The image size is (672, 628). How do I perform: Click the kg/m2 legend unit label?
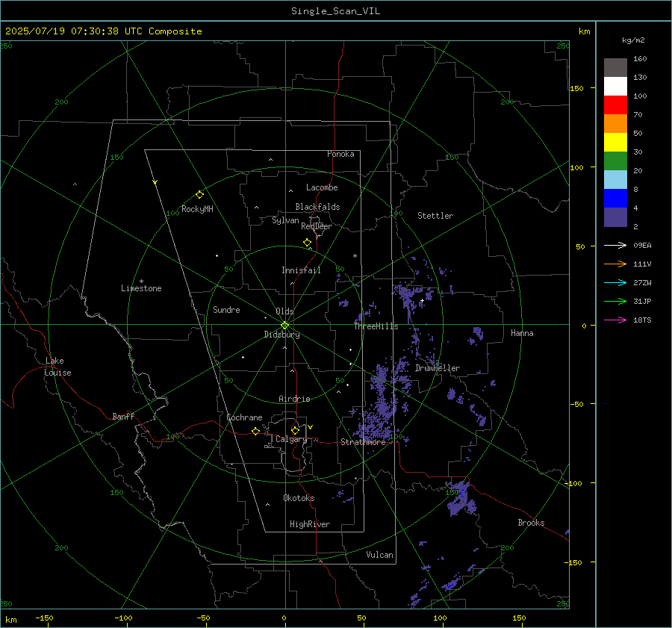click(x=633, y=40)
